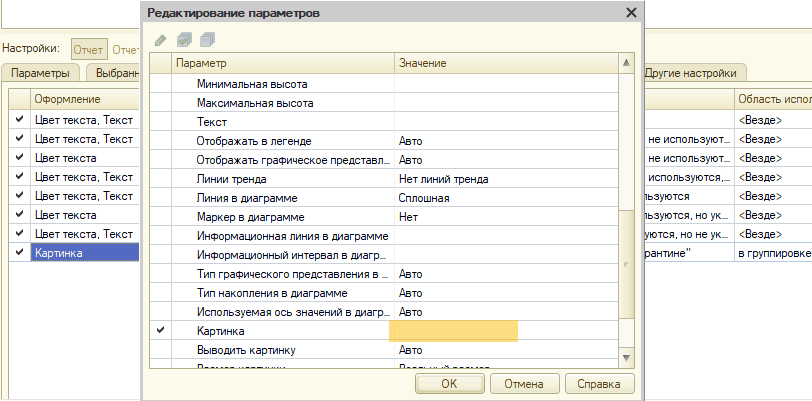Enable the Линии тренда parameter checkbox
This screenshot has height=401, width=812.
tap(161, 179)
